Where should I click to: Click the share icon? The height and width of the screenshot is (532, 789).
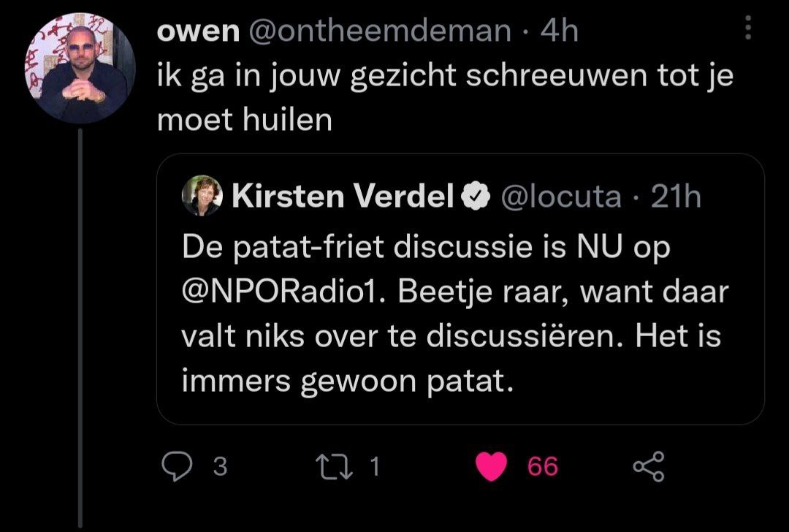[647, 466]
